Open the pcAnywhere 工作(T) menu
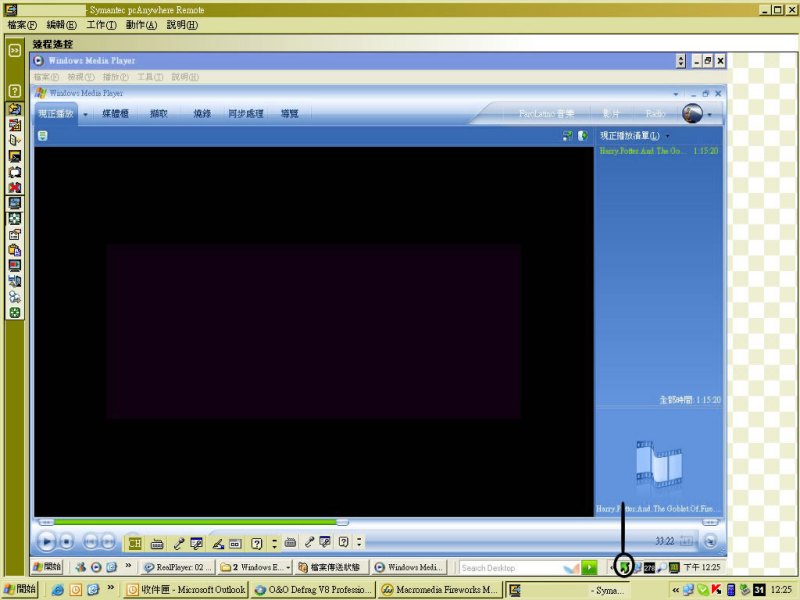 (x=101, y=25)
